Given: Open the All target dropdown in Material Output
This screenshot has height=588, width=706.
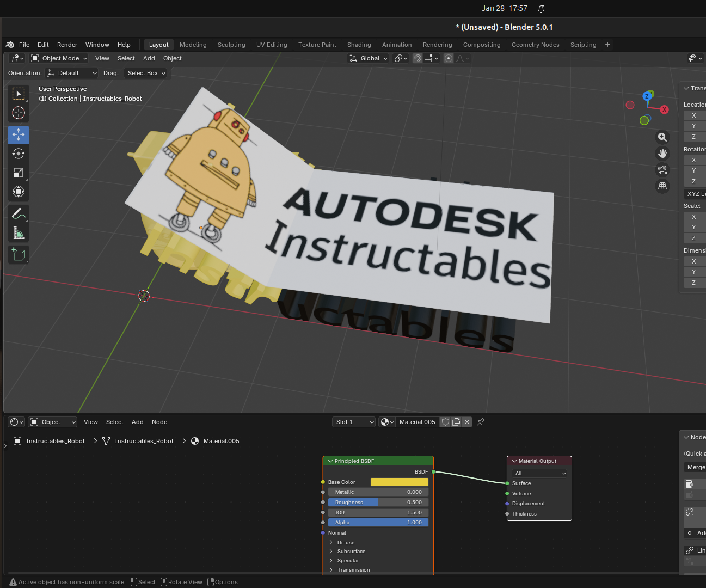Looking at the screenshot, I should click(x=539, y=473).
